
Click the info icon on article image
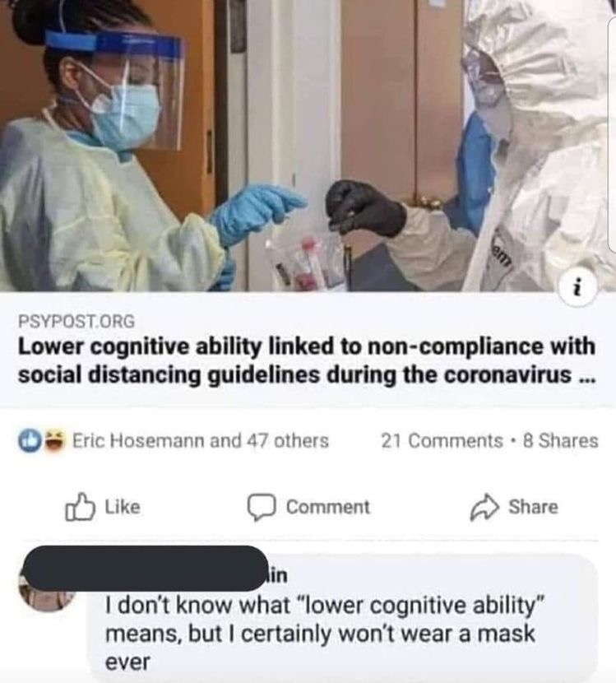(x=577, y=288)
